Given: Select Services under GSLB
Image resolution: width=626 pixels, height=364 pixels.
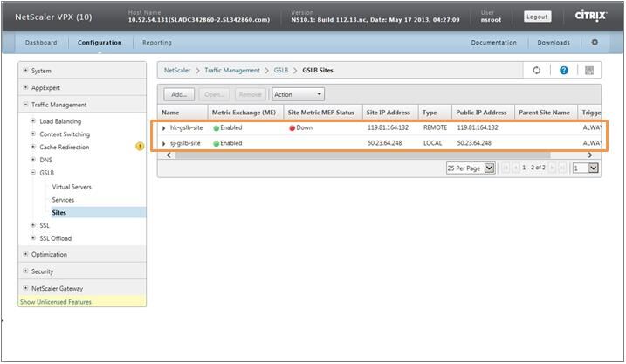Looking at the screenshot, I should (x=63, y=200).
